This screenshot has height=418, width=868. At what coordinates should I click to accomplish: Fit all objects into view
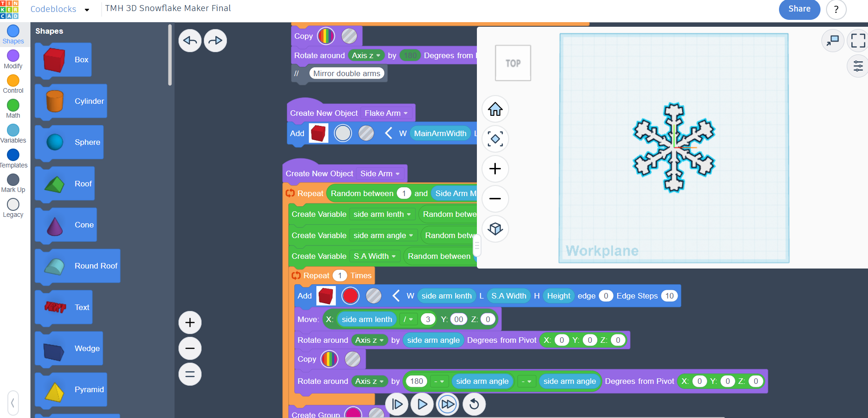click(x=495, y=139)
